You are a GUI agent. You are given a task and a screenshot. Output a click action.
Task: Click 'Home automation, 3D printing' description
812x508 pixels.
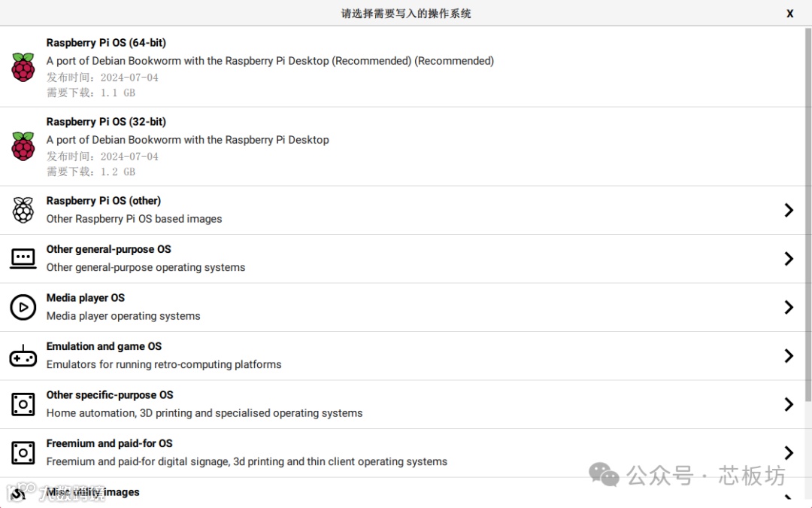pyautogui.click(x=205, y=413)
